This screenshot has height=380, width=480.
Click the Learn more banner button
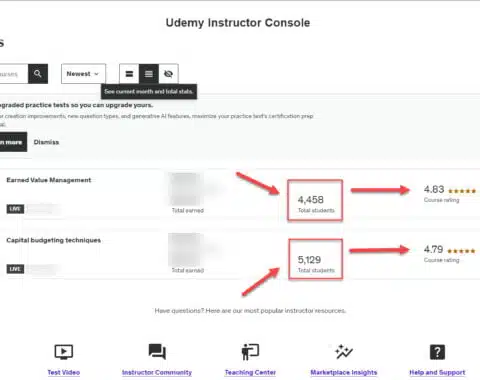[13, 142]
